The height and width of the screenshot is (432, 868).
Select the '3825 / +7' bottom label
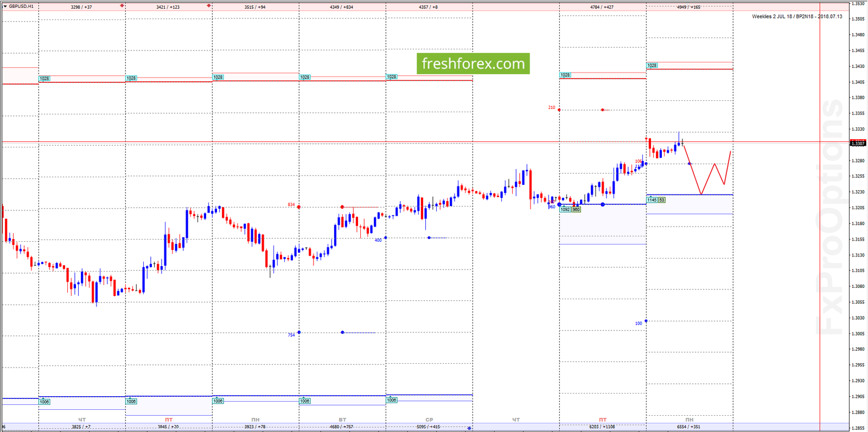pyautogui.click(x=81, y=427)
